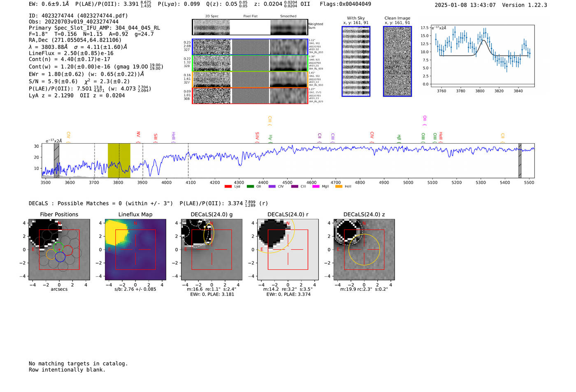
Task: Click the 2025-01-08 13:43:07 timestamp
Action: [x=465, y=5]
